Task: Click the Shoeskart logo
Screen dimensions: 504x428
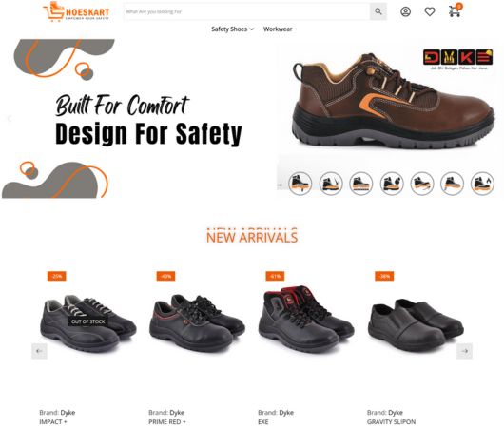Action: (x=76, y=12)
